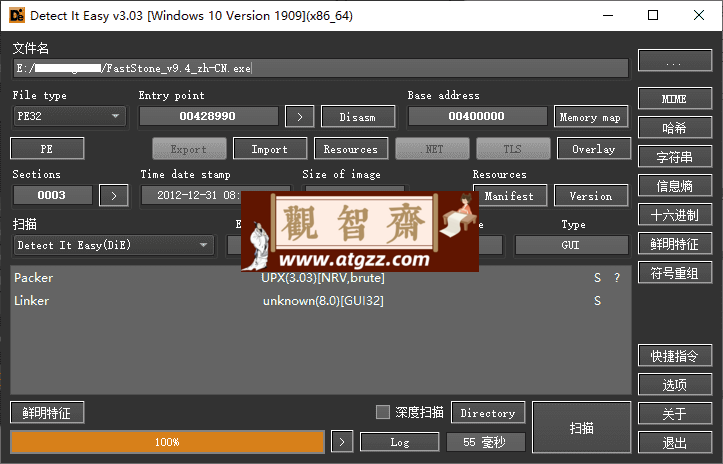Viewport: 723px width, 464px height.
Task: Click the 55 毫秒 scan time field
Action: click(x=485, y=442)
